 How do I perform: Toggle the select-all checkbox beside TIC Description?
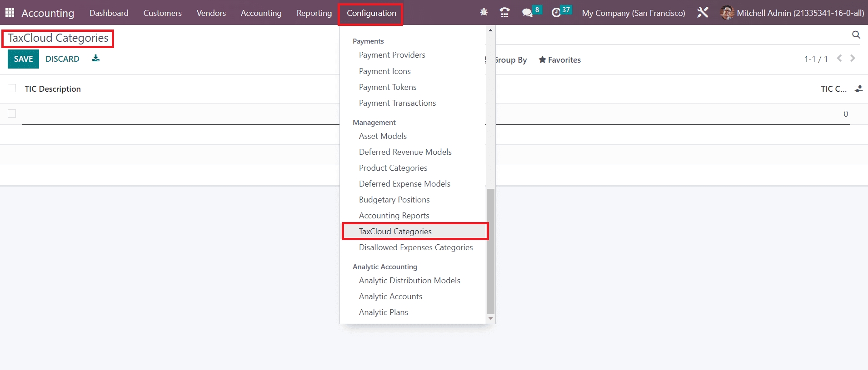[x=12, y=89]
